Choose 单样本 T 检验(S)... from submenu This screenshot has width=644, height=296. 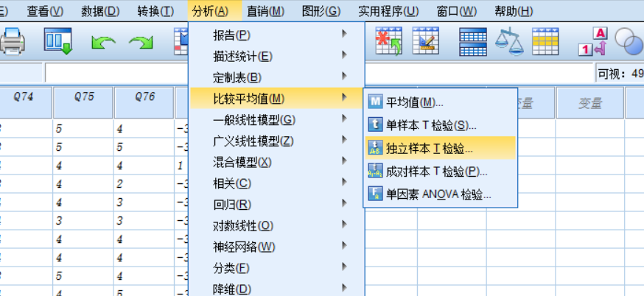(441, 125)
